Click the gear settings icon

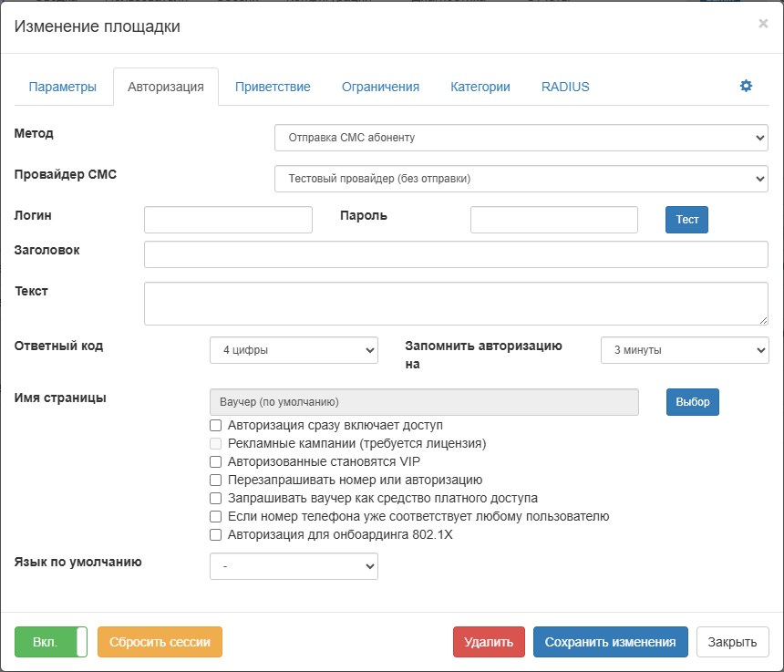click(746, 86)
